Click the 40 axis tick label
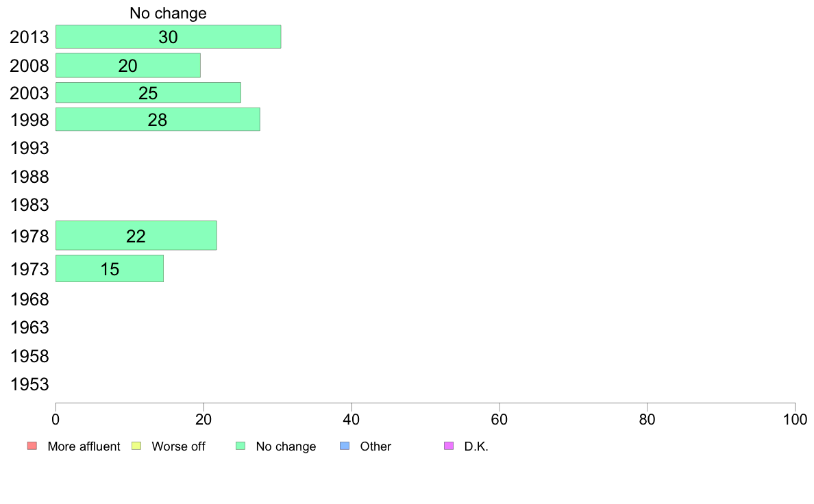This screenshot has height=504, width=814. point(351,419)
